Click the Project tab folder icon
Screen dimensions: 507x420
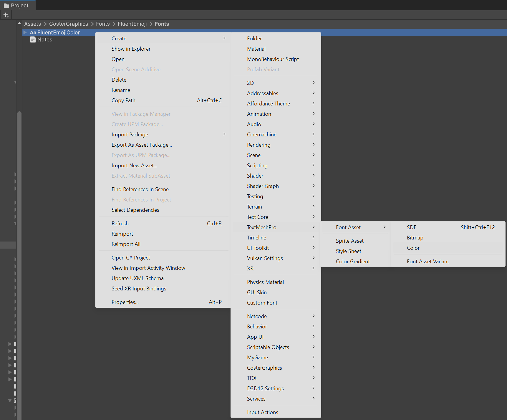click(x=6, y=6)
